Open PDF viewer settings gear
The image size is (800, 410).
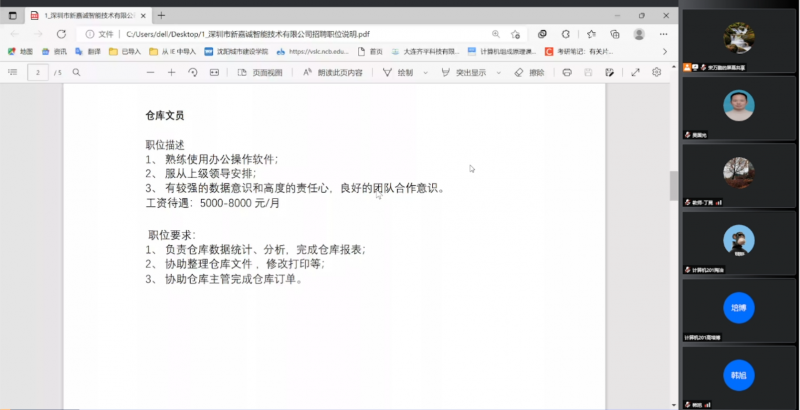pos(657,72)
